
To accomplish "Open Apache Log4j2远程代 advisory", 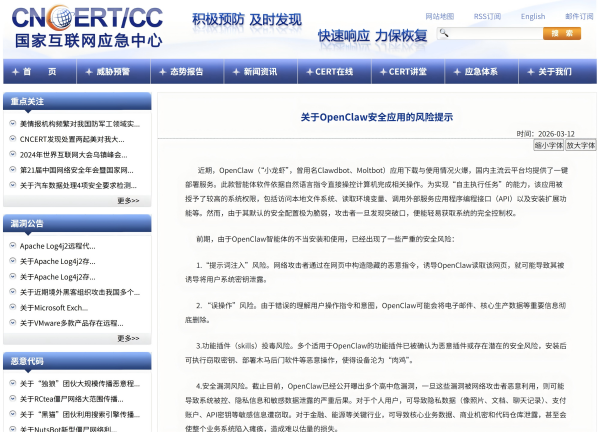I will tap(58, 246).
